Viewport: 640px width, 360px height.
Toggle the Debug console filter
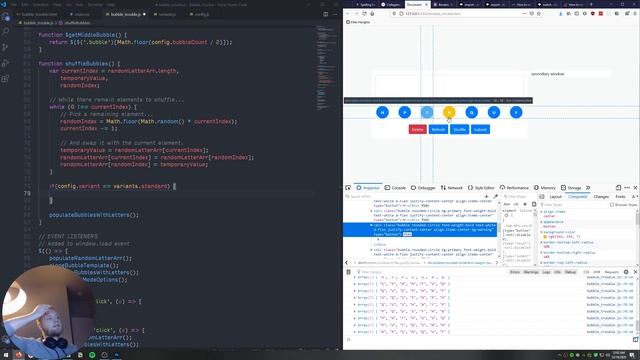(570, 272)
